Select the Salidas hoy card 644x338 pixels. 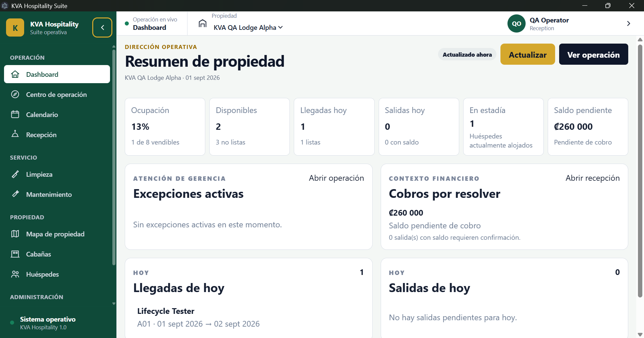pos(419,127)
